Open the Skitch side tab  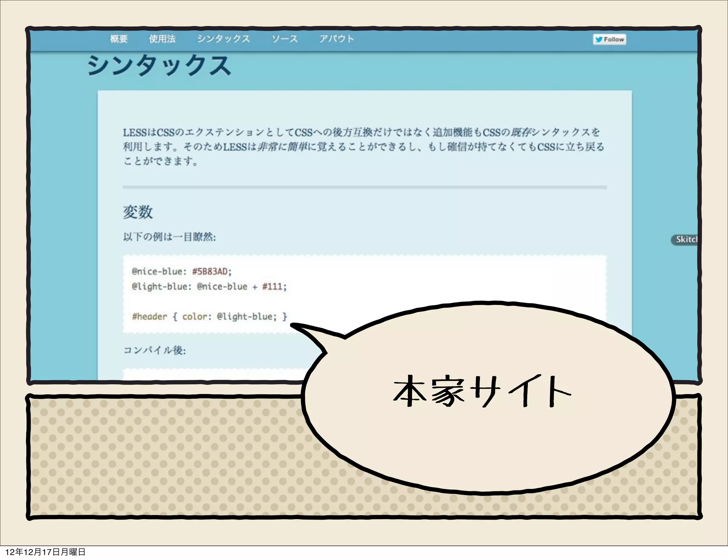685,239
